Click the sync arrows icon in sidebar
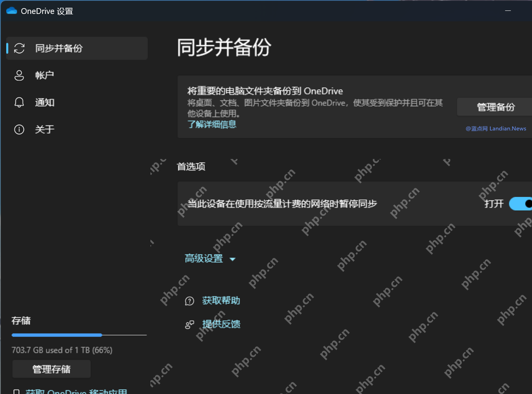Screen dimensions: 532x394 19,48
